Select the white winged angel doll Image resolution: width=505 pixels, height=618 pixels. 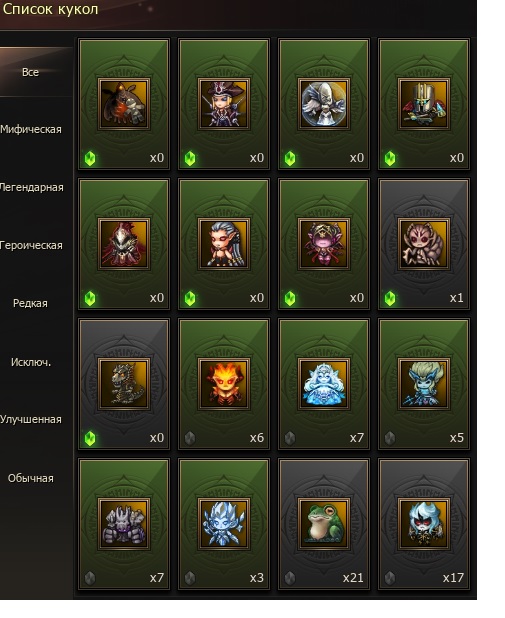tap(324, 104)
